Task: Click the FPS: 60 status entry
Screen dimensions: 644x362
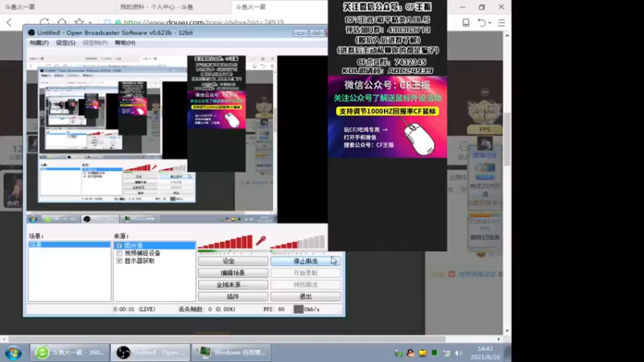Action: pyautogui.click(x=274, y=309)
